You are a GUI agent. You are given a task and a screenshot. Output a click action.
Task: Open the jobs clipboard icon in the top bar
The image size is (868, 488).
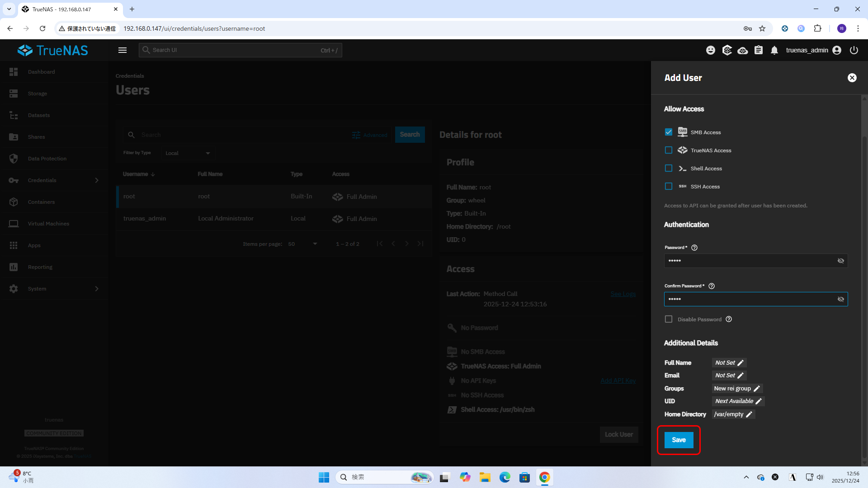(x=759, y=50)
